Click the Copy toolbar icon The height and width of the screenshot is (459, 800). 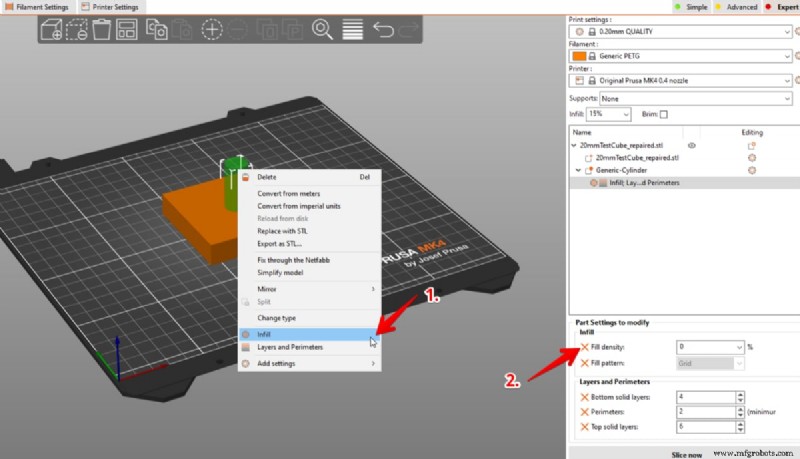[157, 30]
